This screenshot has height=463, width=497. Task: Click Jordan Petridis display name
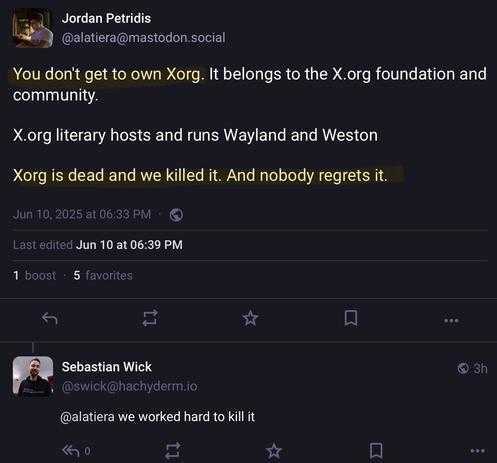pos(106,18)
